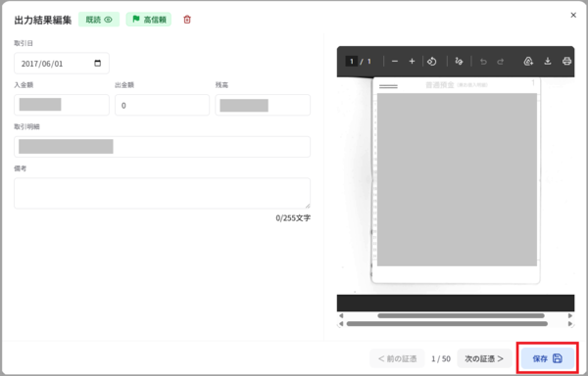Click the lower scrollbar left arrow
Image resolution: width=588 pixels, height=376 pixels.
click(x=341, y=323)
